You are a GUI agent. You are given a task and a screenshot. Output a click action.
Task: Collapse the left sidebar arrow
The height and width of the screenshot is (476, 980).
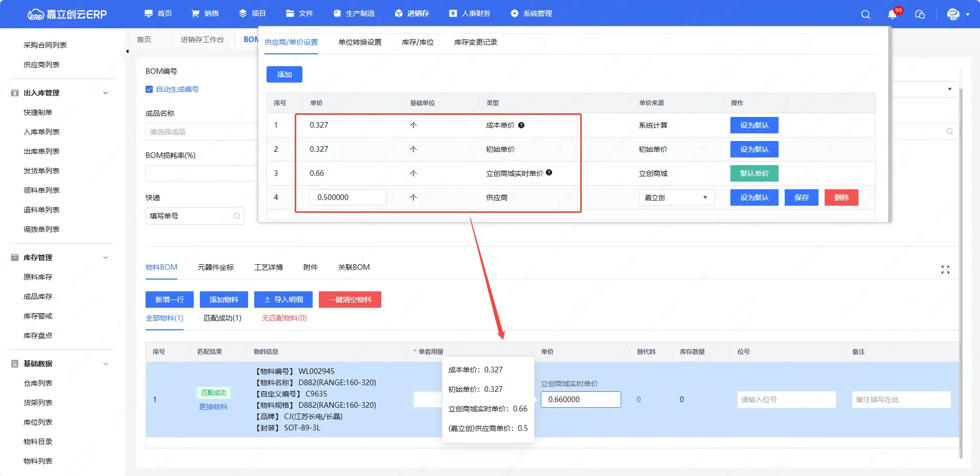(x=127, y=51)
